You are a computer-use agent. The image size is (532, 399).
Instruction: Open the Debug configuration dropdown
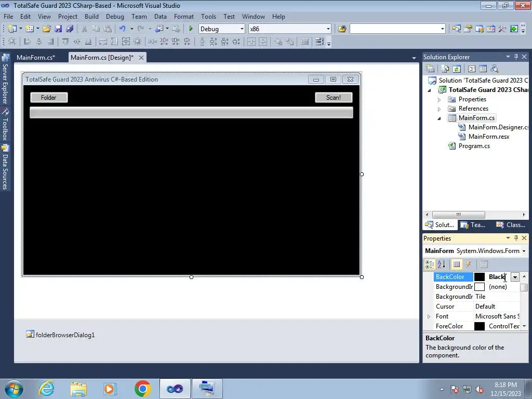[242, 29]
